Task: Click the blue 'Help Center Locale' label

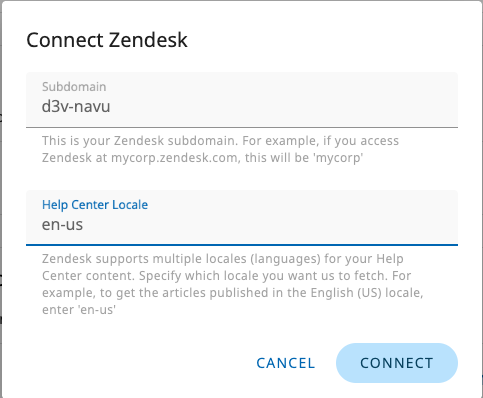Action: click(95, 205)
